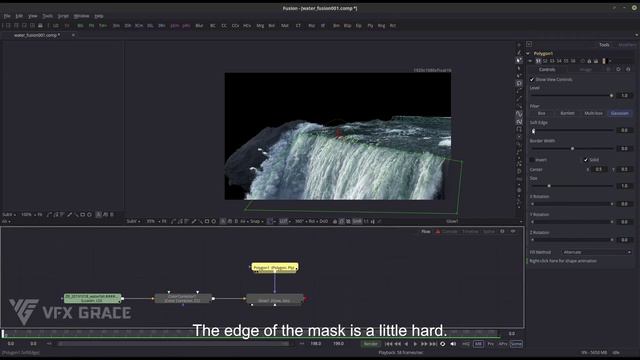Click the Z Rotation slider
Screen dimensions: 640x360
[x=571, y=240]
